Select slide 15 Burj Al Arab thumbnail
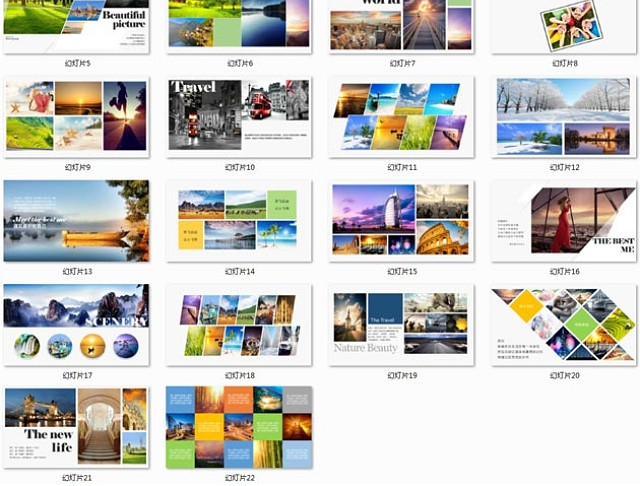This screenshot has width=640, height=486. tap(401, 221)
